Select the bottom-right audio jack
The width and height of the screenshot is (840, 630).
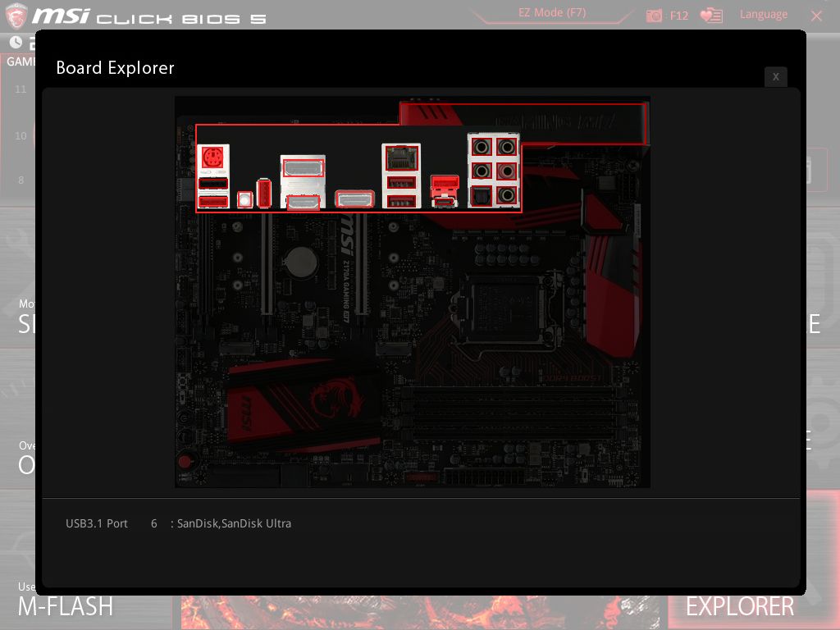pyautogui.click(x=506, y=195)
